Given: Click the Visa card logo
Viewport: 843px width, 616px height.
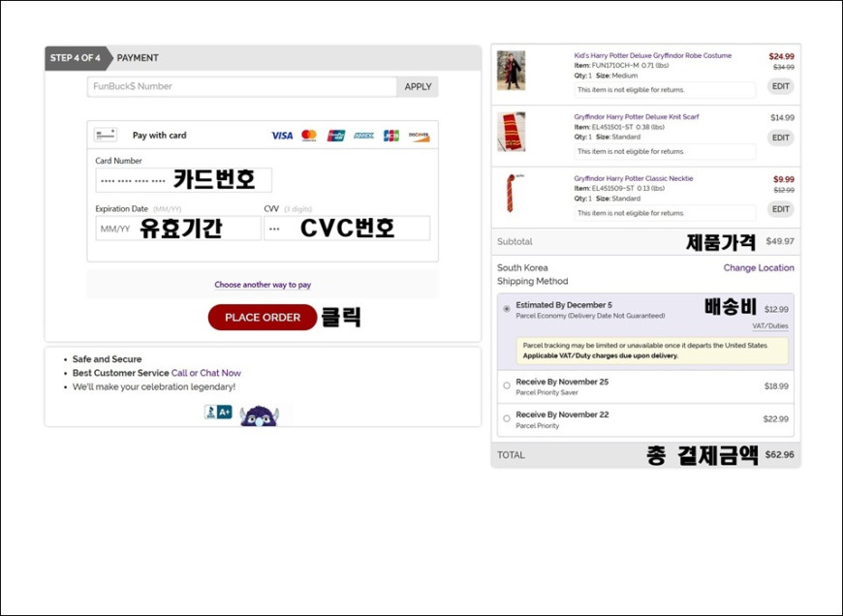Looking at the screenshot, I should tap(282, 136).
